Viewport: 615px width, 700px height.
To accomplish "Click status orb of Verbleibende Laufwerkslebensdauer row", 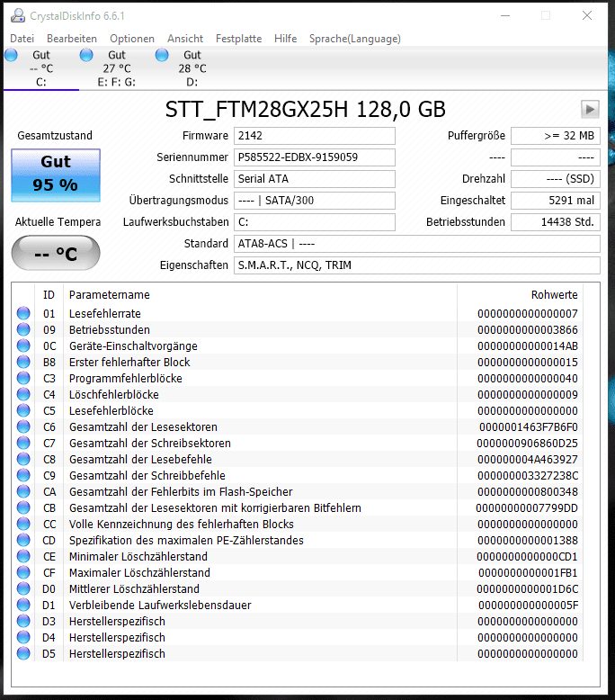I will (x=23, y=605).
